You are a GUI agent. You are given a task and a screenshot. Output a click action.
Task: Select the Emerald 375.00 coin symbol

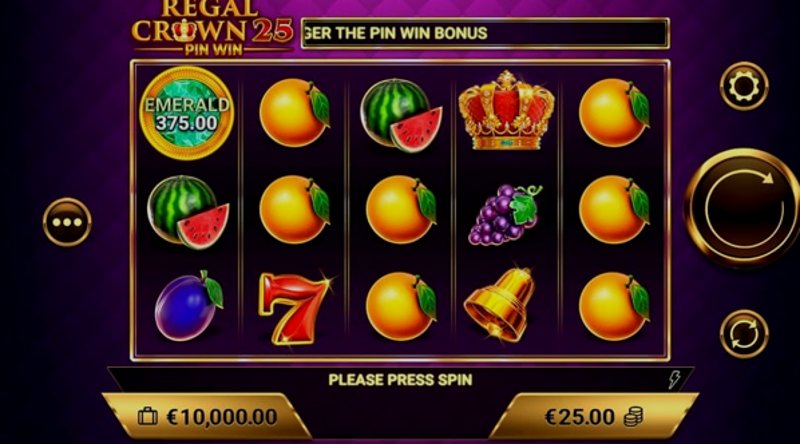pos(187,113)
